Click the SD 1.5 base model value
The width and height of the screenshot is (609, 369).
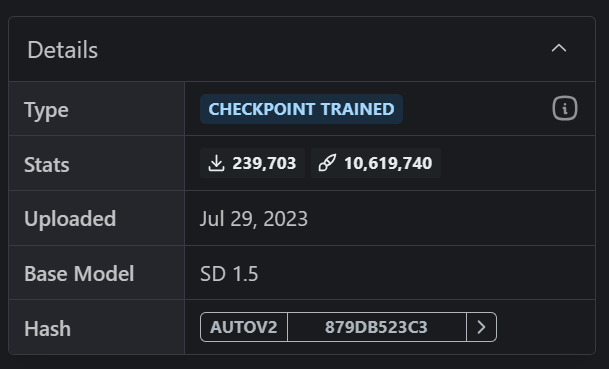pyautogui.click(x=229, y=274)
